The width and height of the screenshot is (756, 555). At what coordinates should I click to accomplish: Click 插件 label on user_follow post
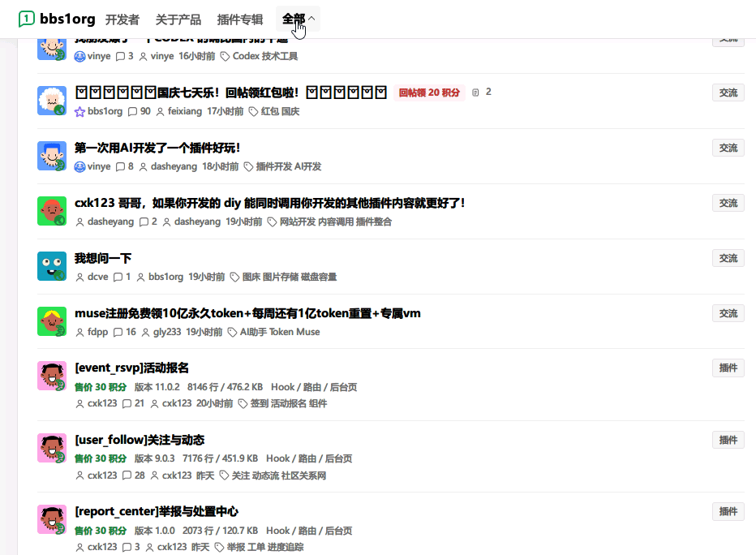tap(728, 440)
